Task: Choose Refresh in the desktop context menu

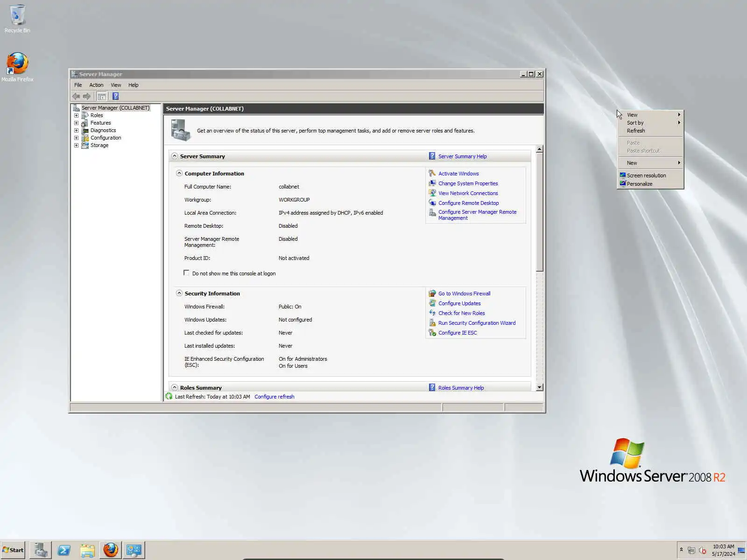Action: click(650, 131)
